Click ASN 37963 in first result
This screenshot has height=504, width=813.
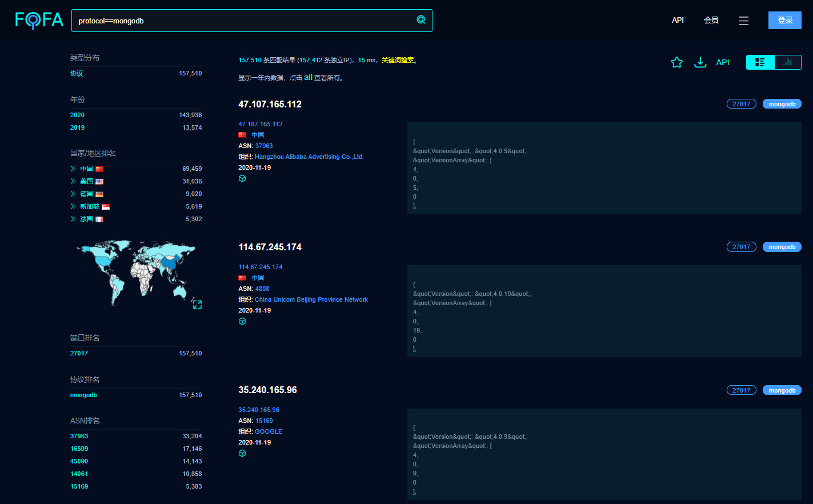click(x=264, y=146)
